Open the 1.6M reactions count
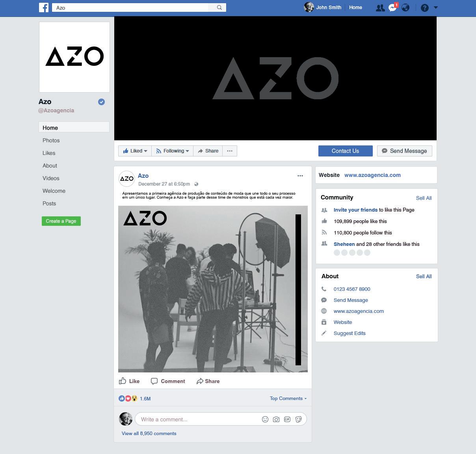The image size is (476, 454). [x=145, y=398]
